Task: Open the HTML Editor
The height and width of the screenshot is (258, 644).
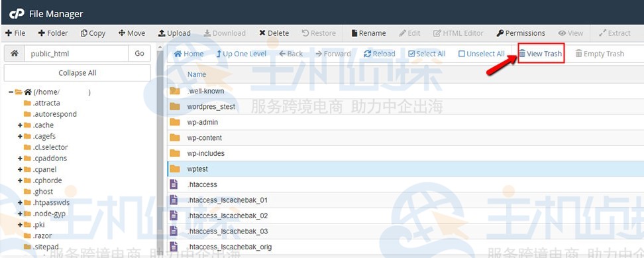Action: pyautogui.click(x=458, y=33)
